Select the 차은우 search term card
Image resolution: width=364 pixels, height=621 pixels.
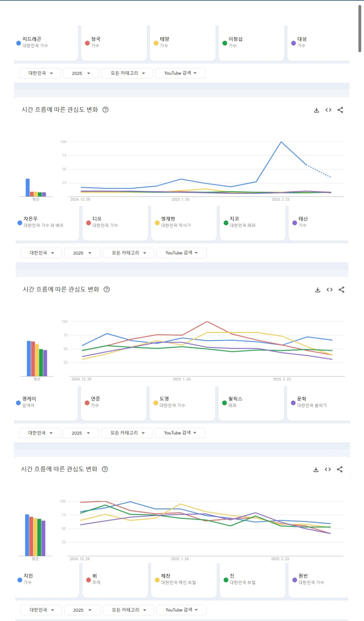pos(47,223)
